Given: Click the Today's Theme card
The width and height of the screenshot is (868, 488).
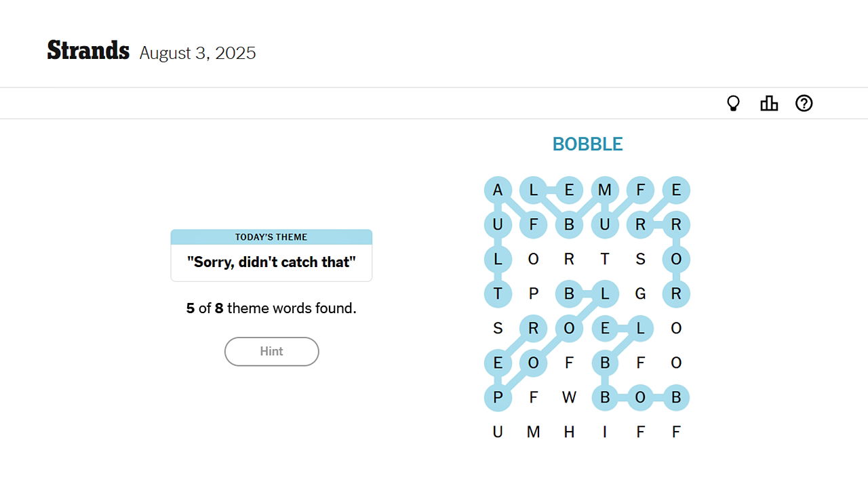Looking at the screenshot, I should (x=271, y=255).
